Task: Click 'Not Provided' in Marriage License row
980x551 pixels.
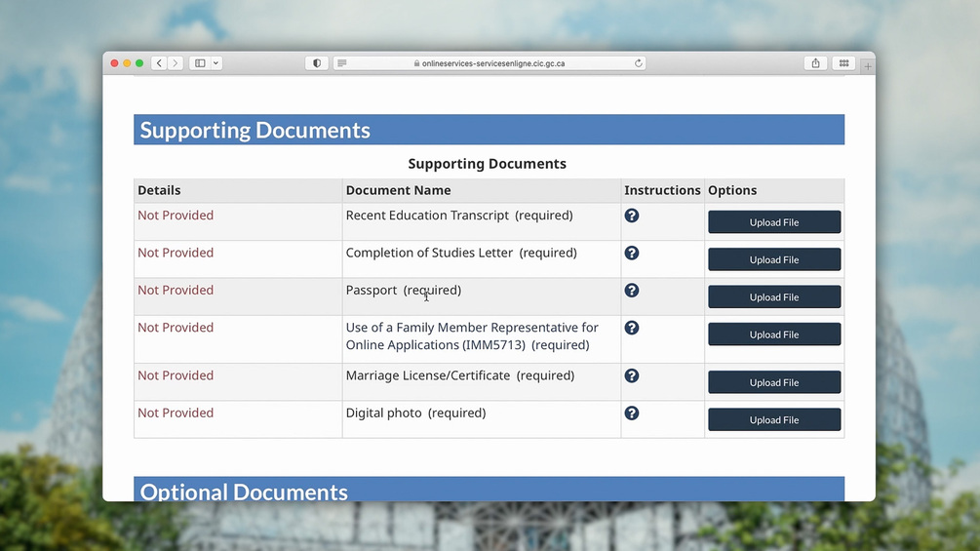Action: pos(176,376)
